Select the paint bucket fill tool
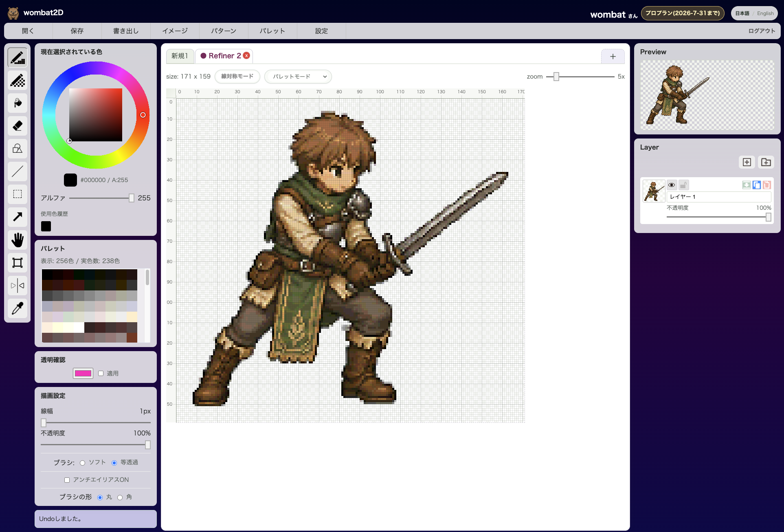784x532 pixels. pyautogui.click(x=18, y=103)
